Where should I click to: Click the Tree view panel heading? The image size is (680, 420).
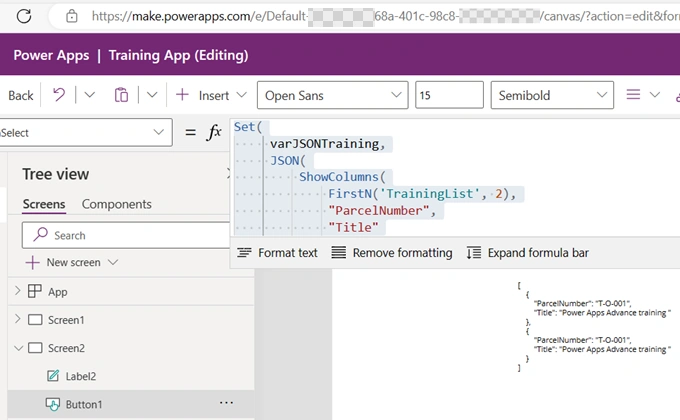point(56,174)
